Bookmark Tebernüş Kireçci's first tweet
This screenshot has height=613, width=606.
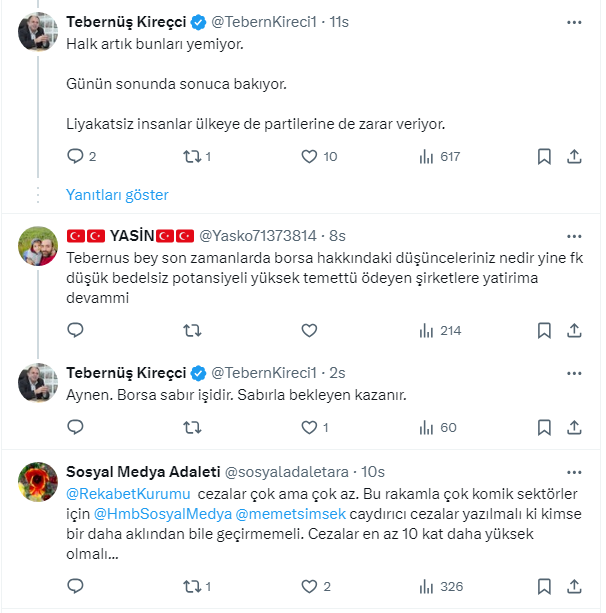coord(544,156)
